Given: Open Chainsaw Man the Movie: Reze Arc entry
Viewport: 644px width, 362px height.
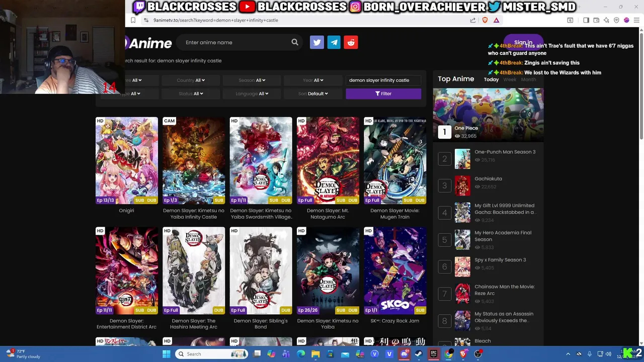Looking at the screenshot, I should [x=505, y=290].
